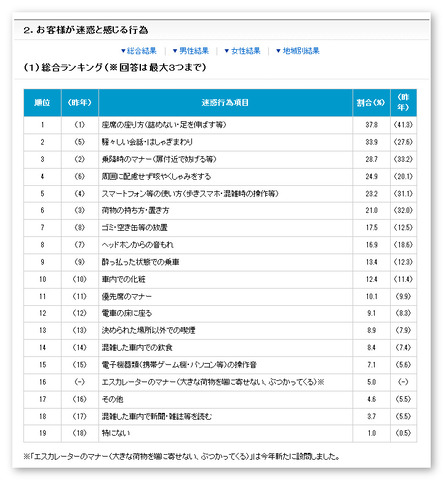Go to the 女性結果 link
This screenshot has height=480, width=443.
(242, 51)
